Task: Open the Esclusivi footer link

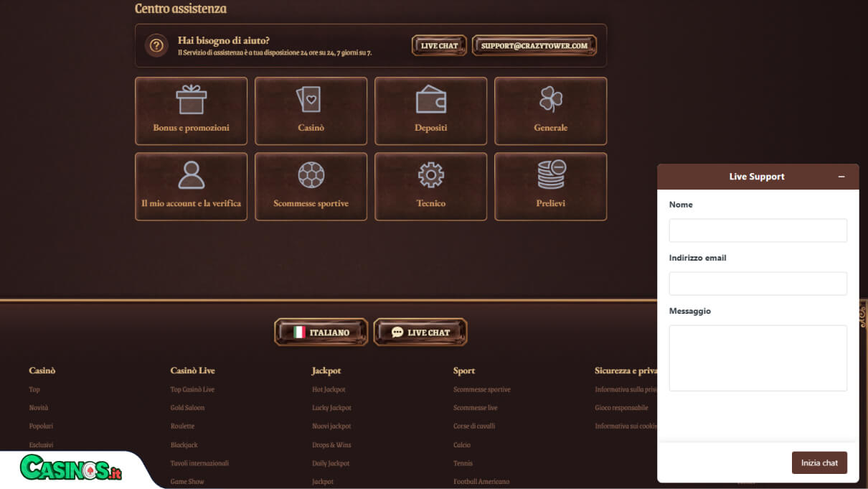Action: (41, 445)
